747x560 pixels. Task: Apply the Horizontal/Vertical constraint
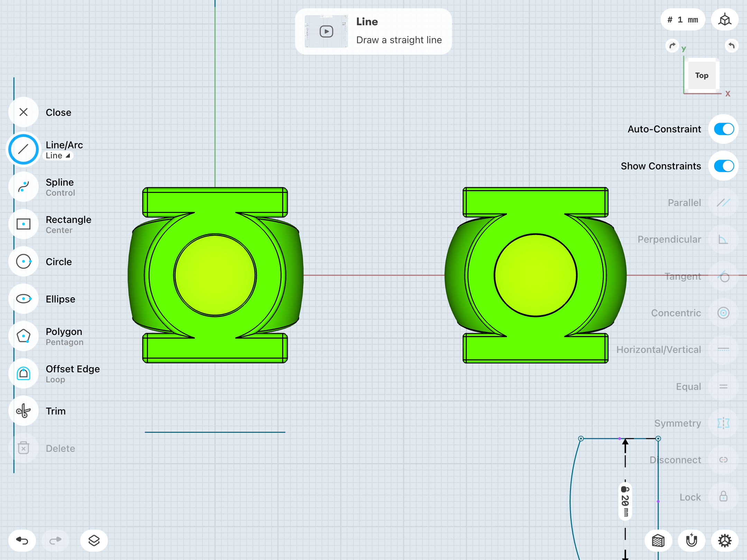(x=723, y=349)
